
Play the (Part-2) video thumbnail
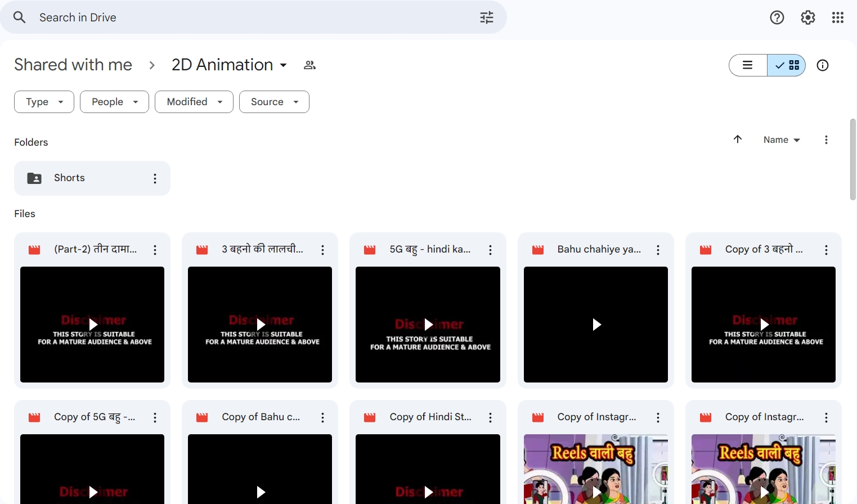92,325
